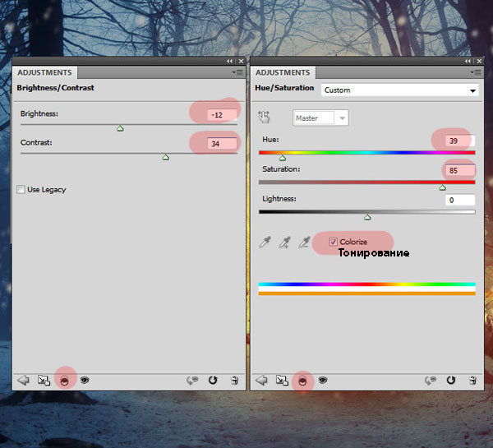
Task: Select the add to sample eyedropper
Action: (285, 242)
